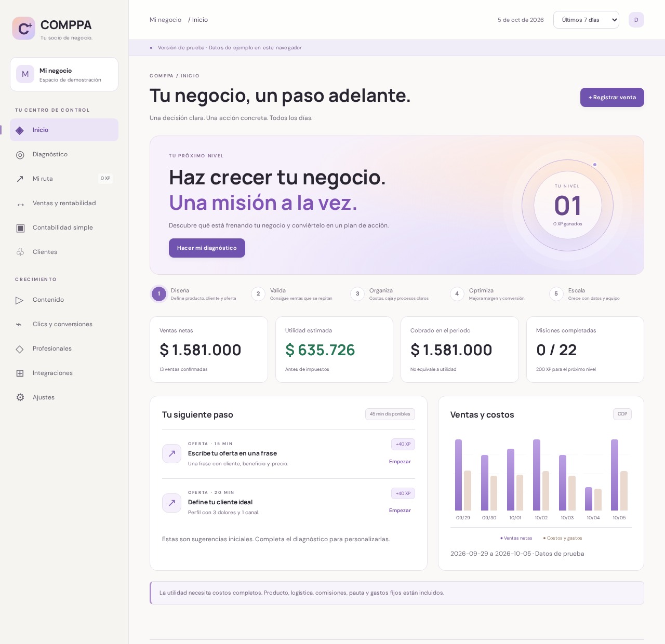Click the Contenido play triangle icon
Viewport: 665px width, 644px height.
(20, 300)
